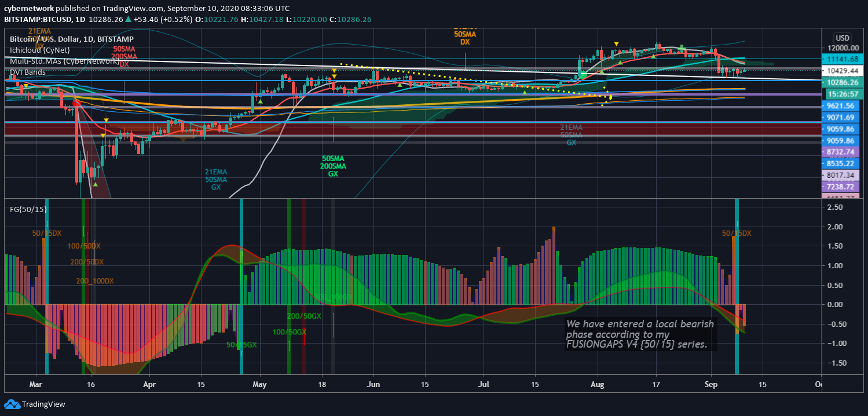Click the 8732.74 purple price label
Image resolution: width=868 pixels, height=416 pixels.
coord(842,152)
